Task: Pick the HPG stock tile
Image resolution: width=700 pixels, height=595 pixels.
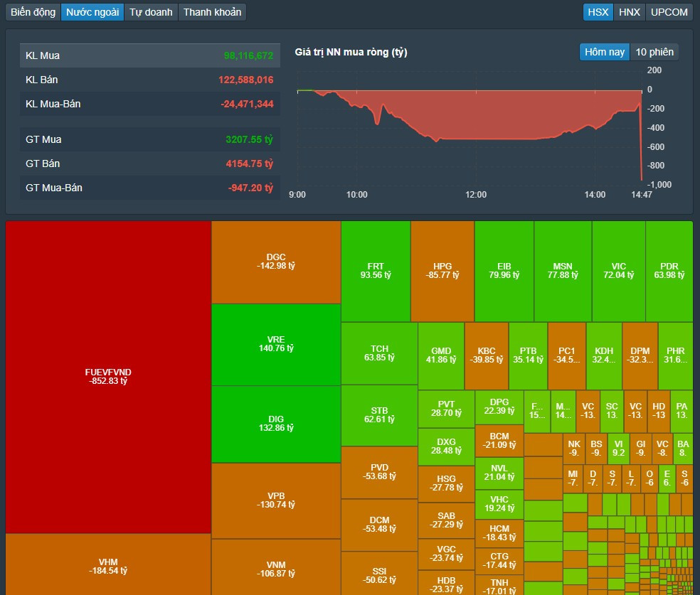Action: [442, 271]
